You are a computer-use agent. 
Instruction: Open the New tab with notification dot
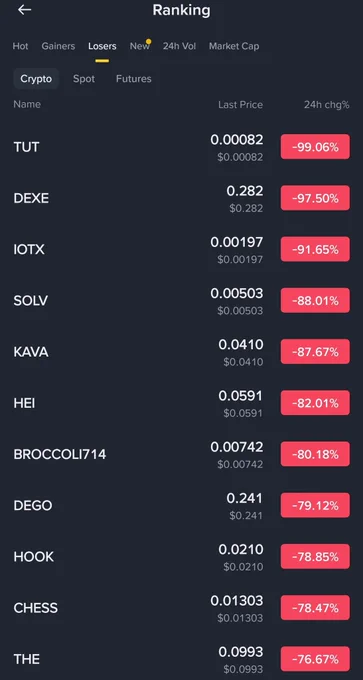tap(140, 46)
